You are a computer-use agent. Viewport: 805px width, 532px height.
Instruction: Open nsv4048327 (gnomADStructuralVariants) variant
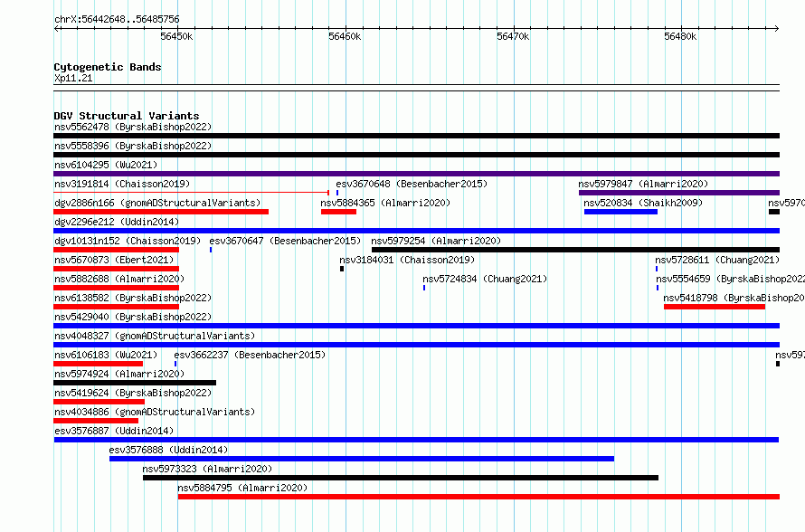tap(155, 336)
